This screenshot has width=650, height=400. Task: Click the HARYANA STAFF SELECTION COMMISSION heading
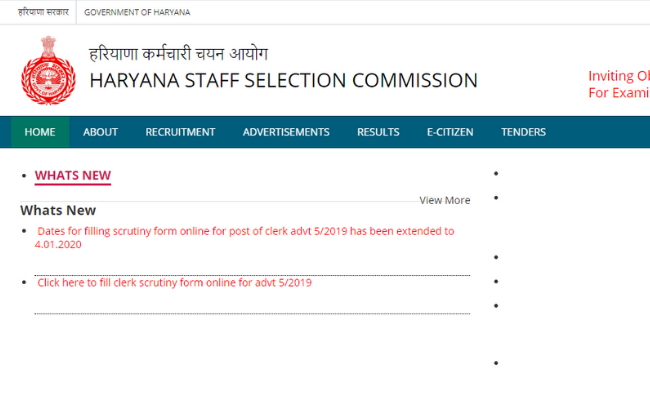(x=283, y=81)
